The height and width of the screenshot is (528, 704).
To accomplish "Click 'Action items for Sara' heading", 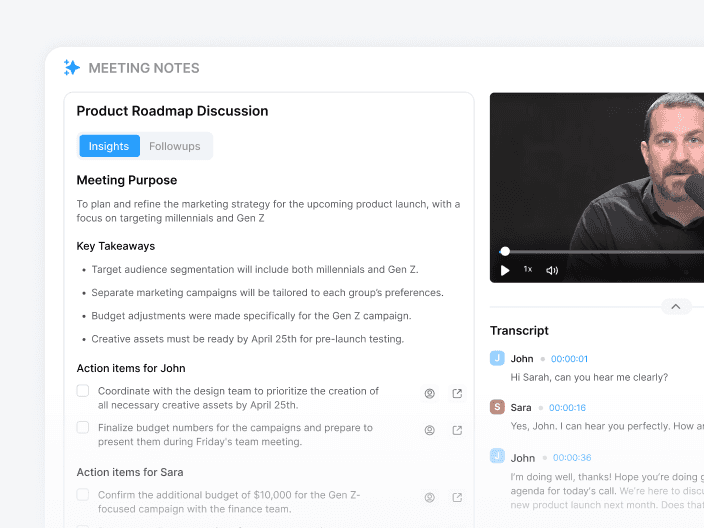I will click(130, 472).
